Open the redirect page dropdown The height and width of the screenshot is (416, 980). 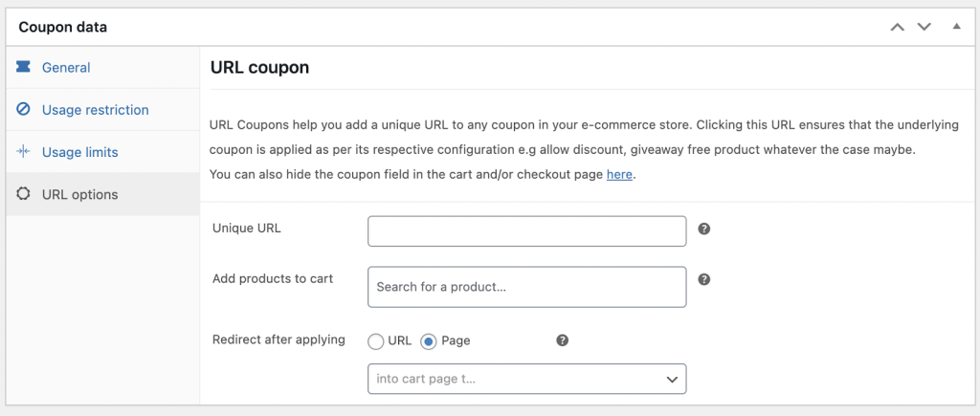click(x=527, y=379)
